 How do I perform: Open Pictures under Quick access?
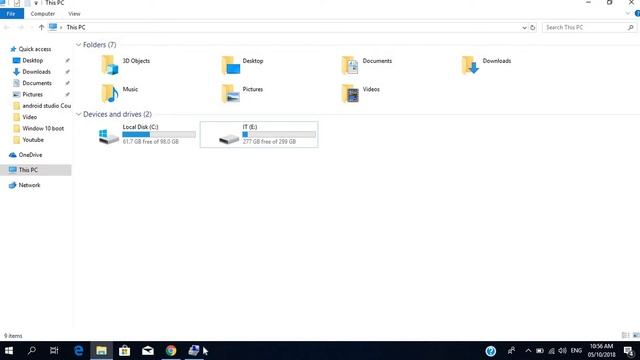click(x=32, y=94)
